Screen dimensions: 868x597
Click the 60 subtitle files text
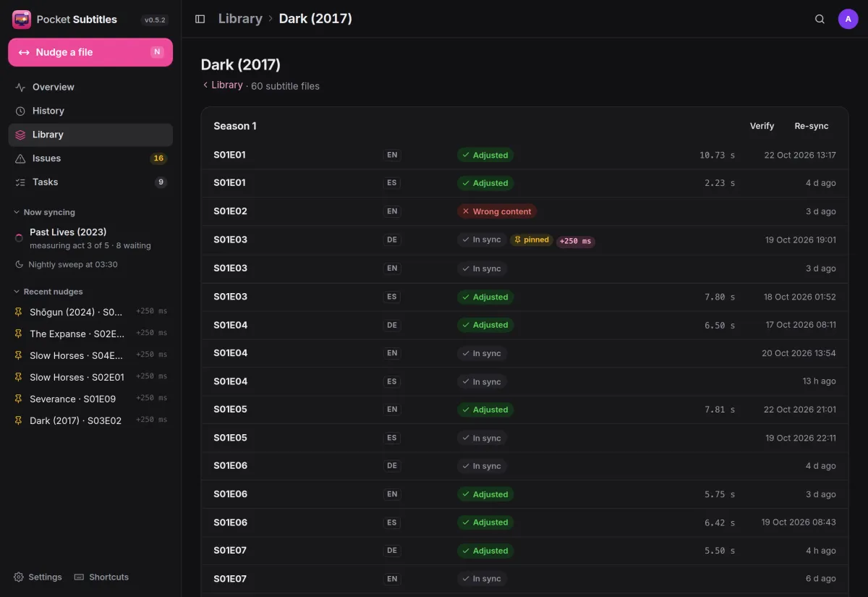coord(285,86)
